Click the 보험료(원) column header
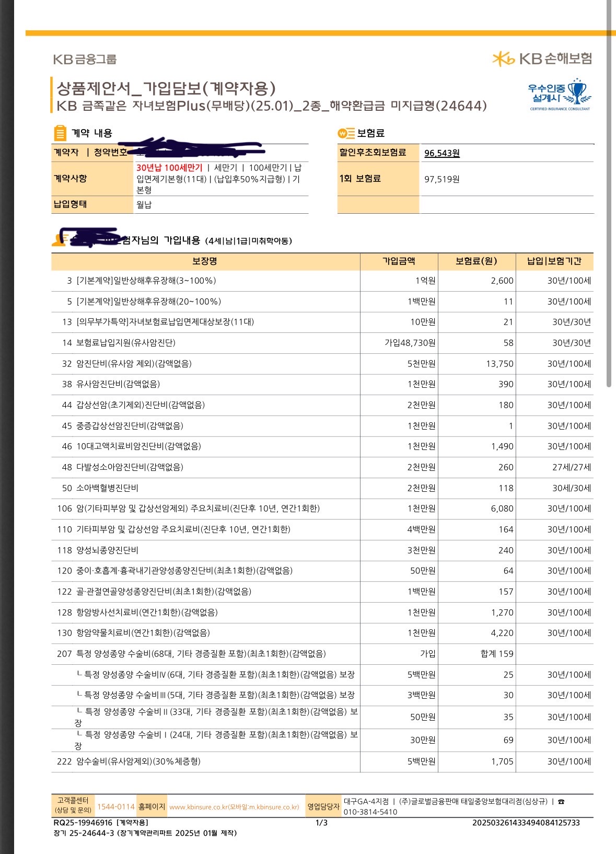The image size is (616, 854). point(476,261)
